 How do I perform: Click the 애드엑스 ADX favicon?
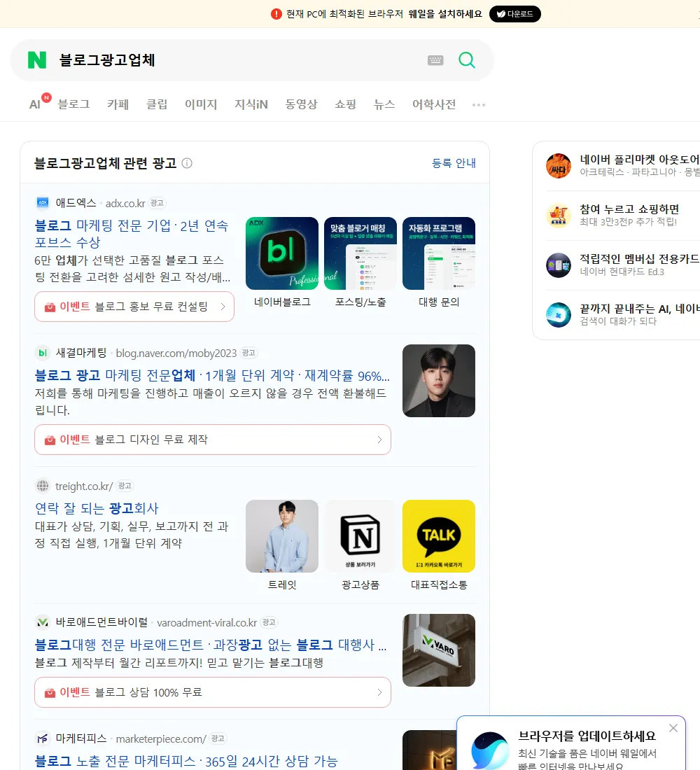(x=43, y=202)
